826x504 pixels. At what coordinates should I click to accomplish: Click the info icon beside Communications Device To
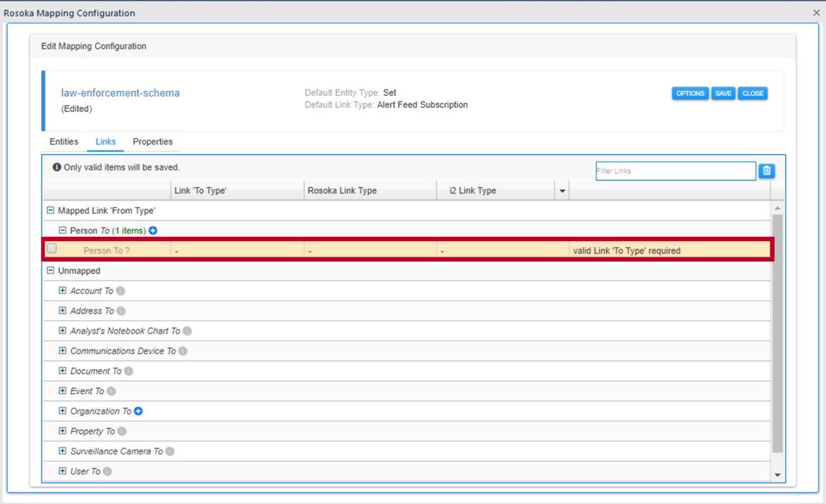[182, 350]
